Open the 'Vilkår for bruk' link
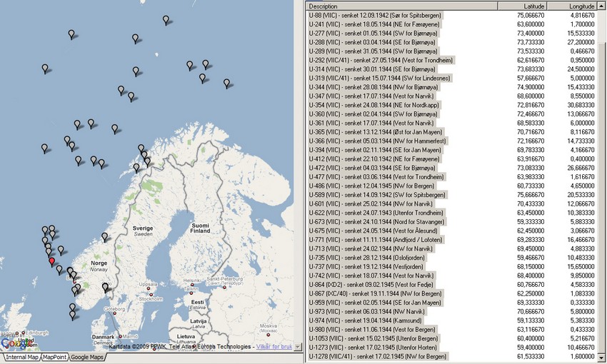This screenshot has width=607, height=364. pos(274,347)
